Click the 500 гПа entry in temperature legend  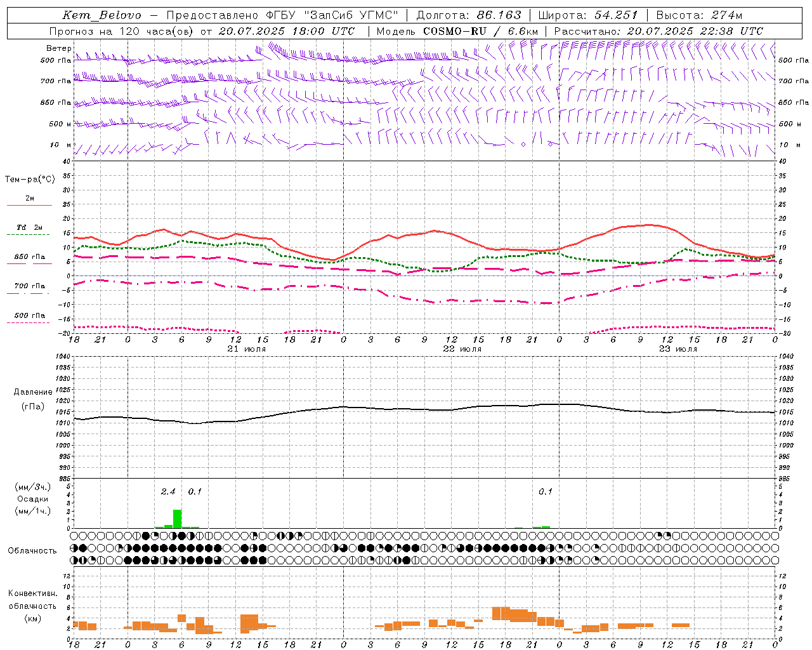tap(30, 315)
